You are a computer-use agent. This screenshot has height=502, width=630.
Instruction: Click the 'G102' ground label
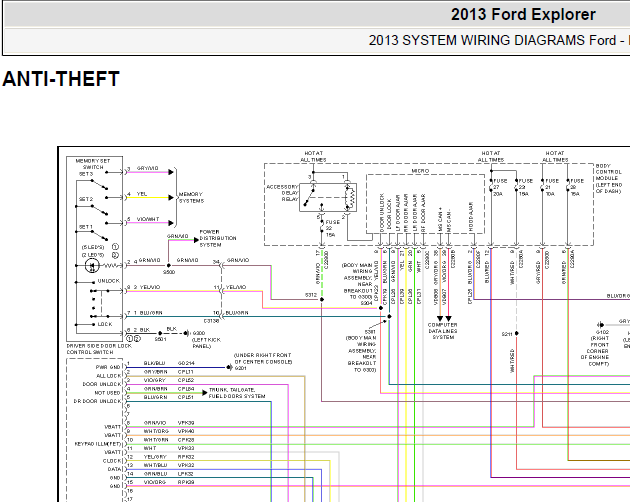[x=602, y=332]
